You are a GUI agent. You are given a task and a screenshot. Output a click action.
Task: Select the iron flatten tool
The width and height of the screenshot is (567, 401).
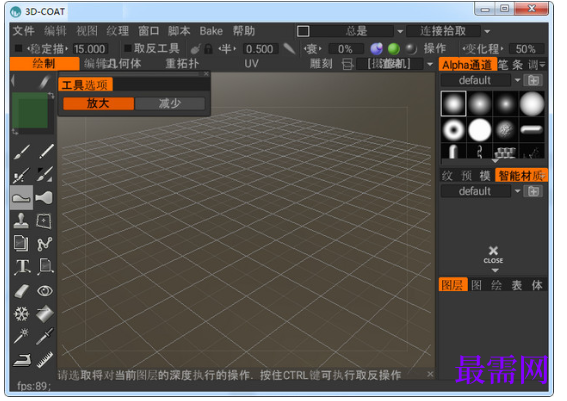[x=22, y=360]
